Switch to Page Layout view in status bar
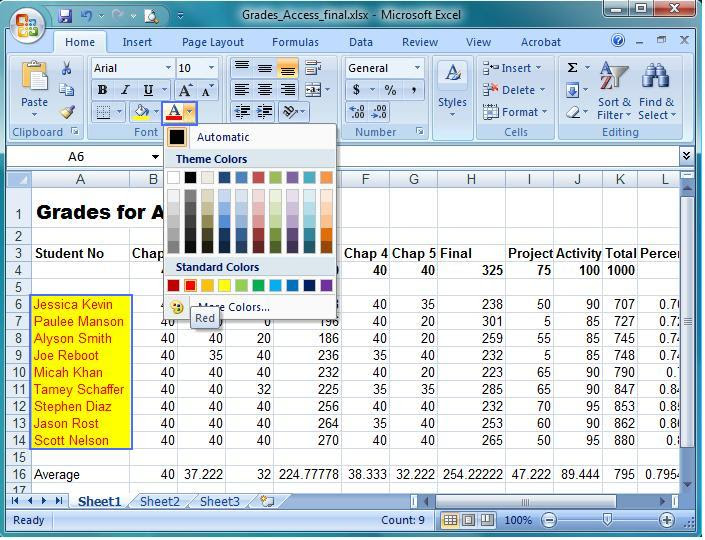Viewport: 705px width, 540px height. click(x=468, y=520)
